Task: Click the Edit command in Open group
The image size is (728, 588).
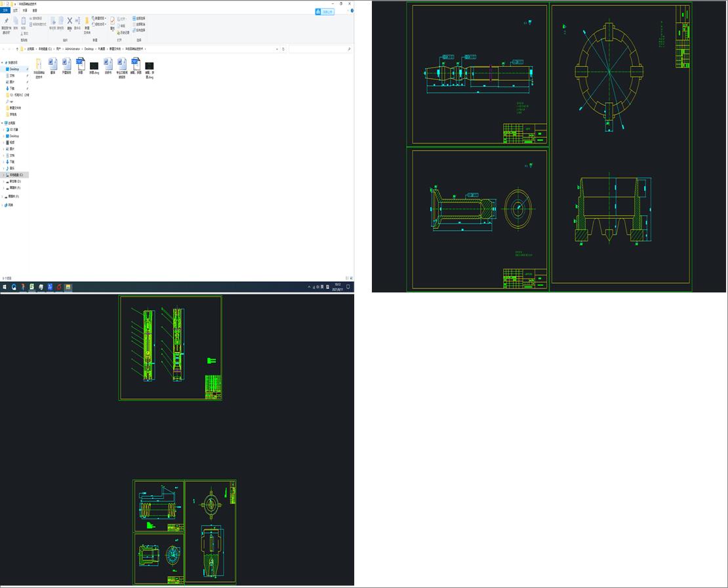Action: click(x=123, y=26)
